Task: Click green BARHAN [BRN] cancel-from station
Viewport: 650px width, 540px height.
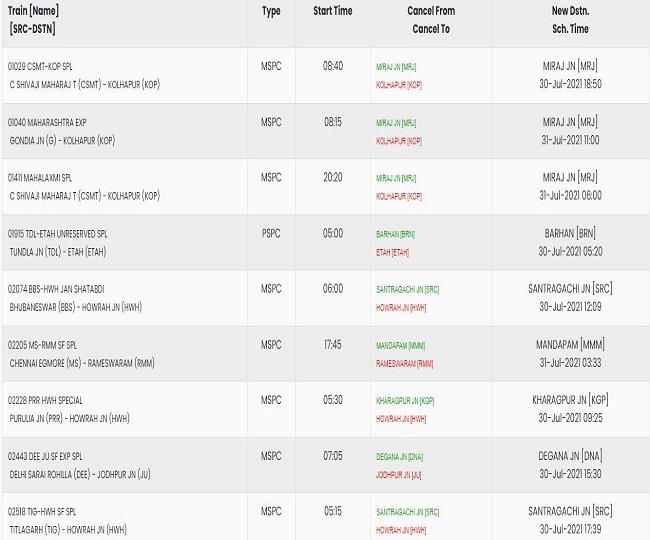Action: click(x=395, y=234)
